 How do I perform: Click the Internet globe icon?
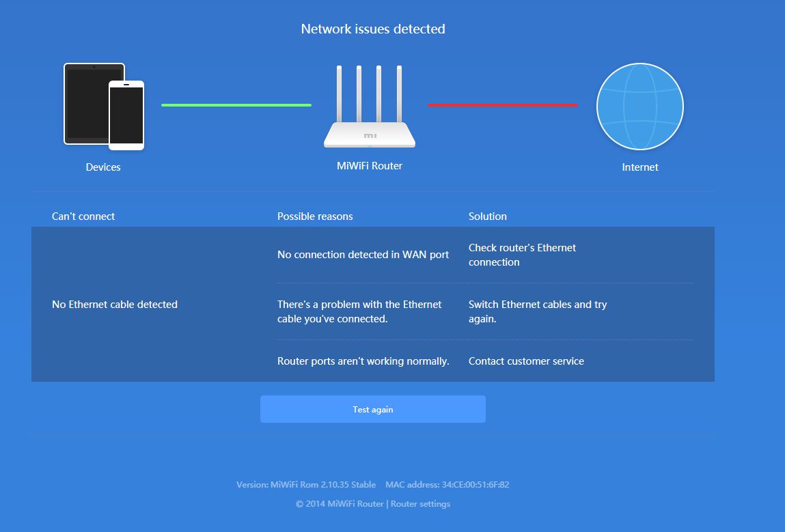click(639, 106)
